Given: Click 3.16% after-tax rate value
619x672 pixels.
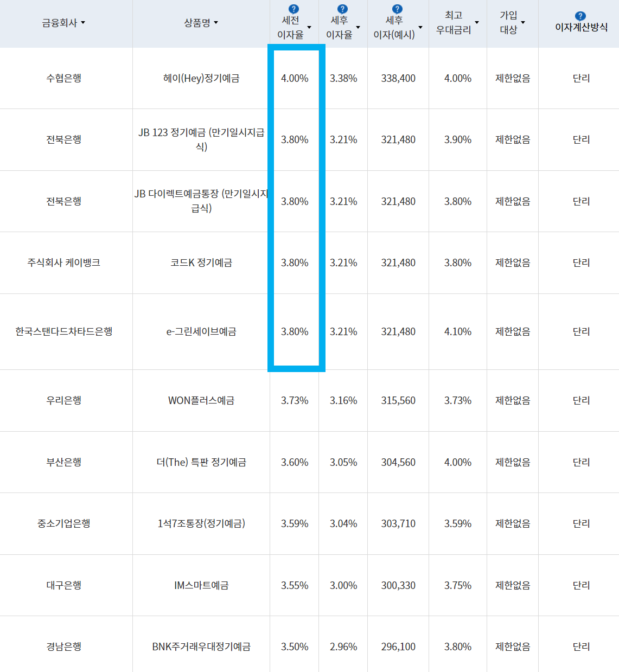Looking at the screenshot, I should click(343, 400).
